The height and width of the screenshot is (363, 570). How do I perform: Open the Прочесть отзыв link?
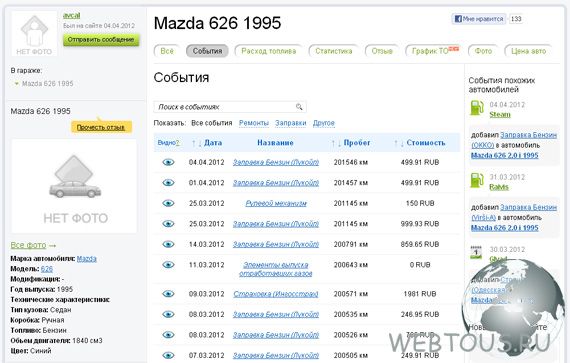pyautogui.click(x=101, y=128)
